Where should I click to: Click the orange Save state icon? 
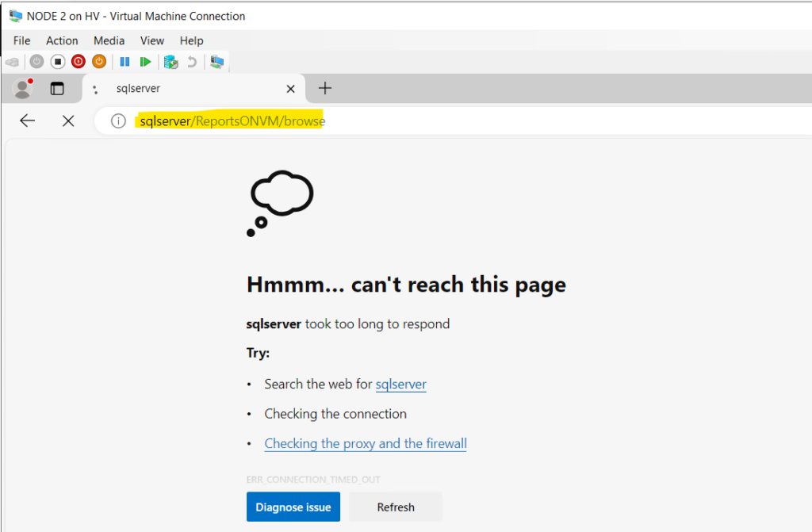99,62
